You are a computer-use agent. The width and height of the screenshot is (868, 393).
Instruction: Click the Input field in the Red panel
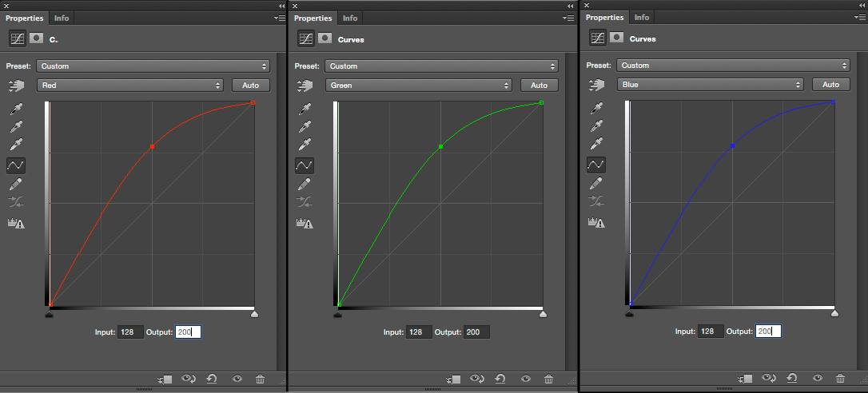click(130, 332)
